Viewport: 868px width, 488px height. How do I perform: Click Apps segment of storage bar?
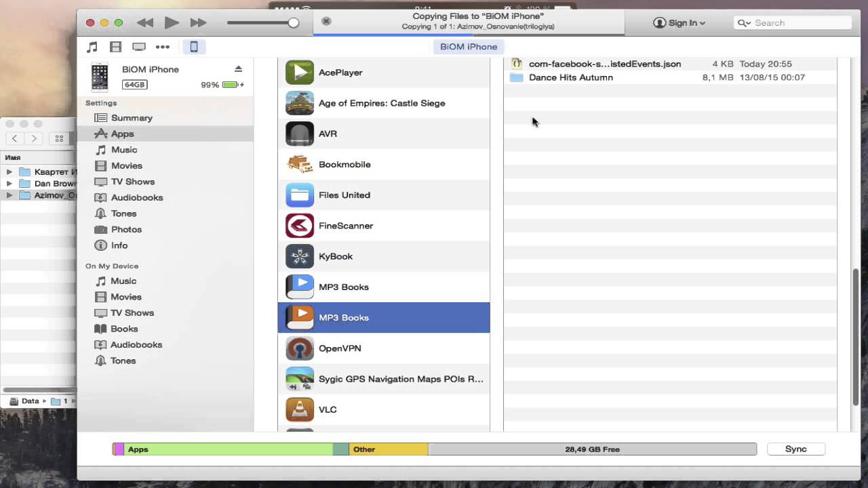[229, 449]
